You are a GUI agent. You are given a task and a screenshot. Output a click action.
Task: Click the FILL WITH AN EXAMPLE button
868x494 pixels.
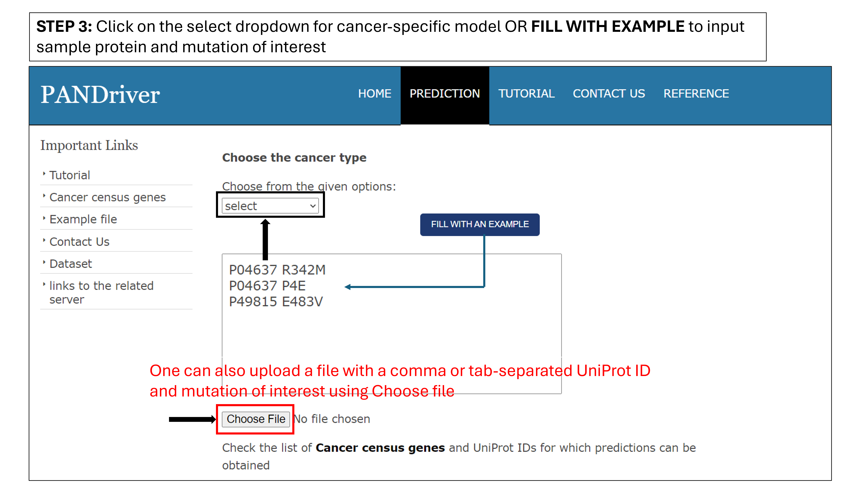pos(480,224)
